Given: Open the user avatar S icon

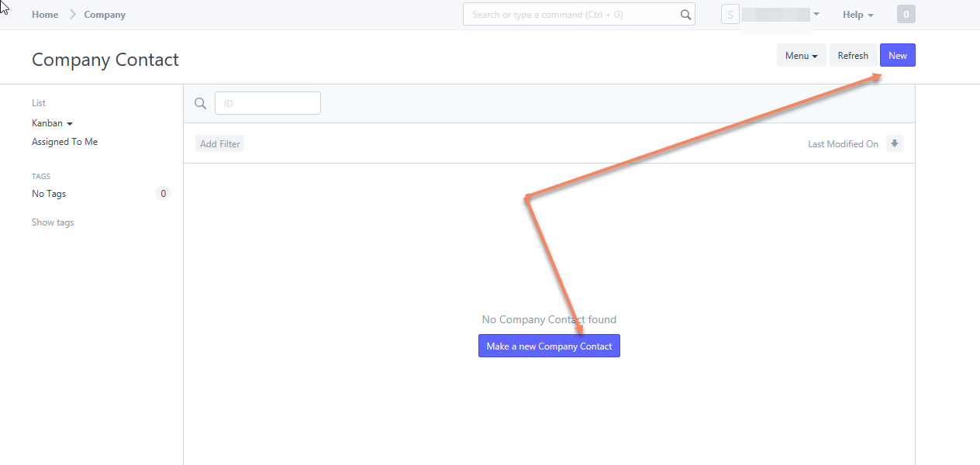Looking at the screenshot, I should (x=730, y=15).
